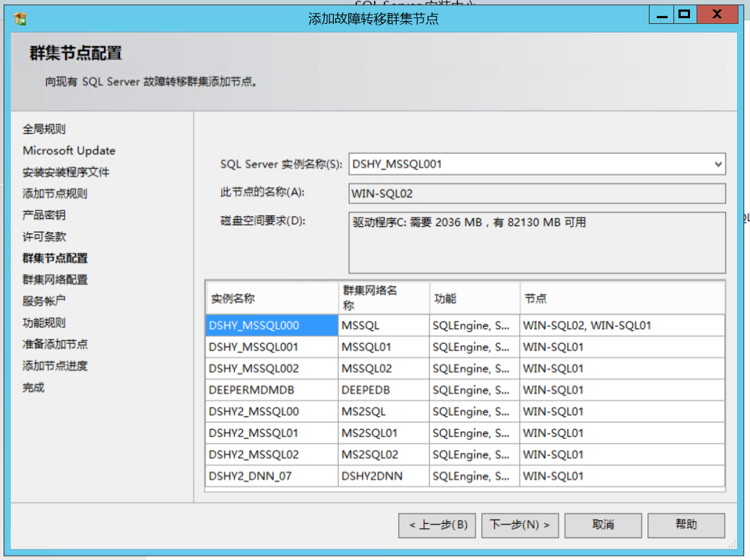Close the add failover cluster node window
This screenshot has width=750, height=560.
tap(717, 15)
